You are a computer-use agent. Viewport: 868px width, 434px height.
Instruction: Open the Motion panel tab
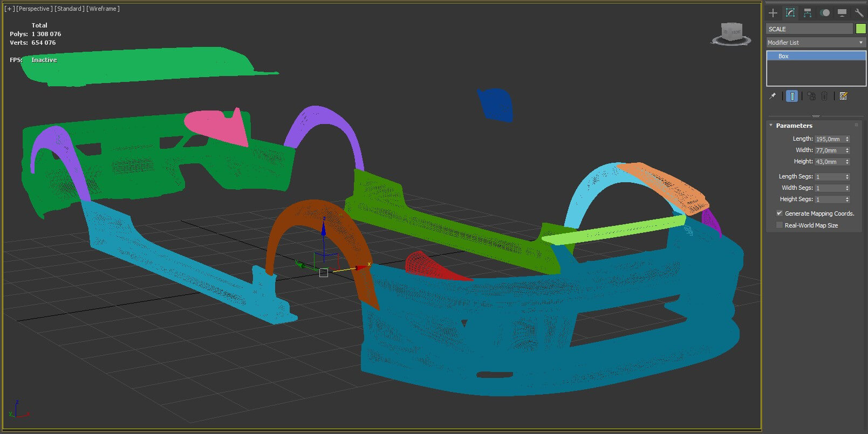pos(825,13)
